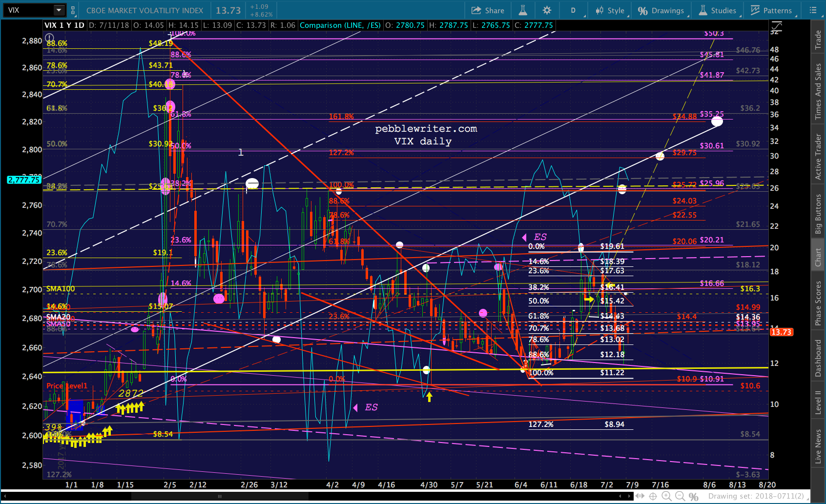Click the curve icon above the price axis

coord(776,26)
